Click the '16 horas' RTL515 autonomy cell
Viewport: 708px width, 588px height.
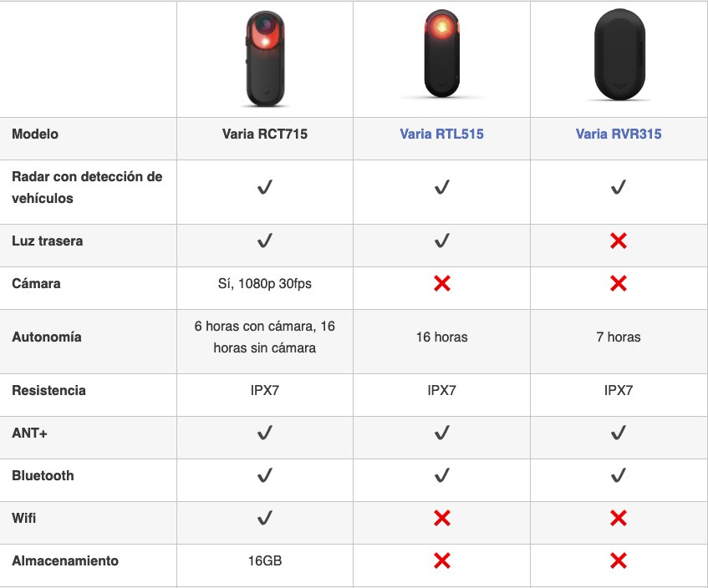point(441,337)
